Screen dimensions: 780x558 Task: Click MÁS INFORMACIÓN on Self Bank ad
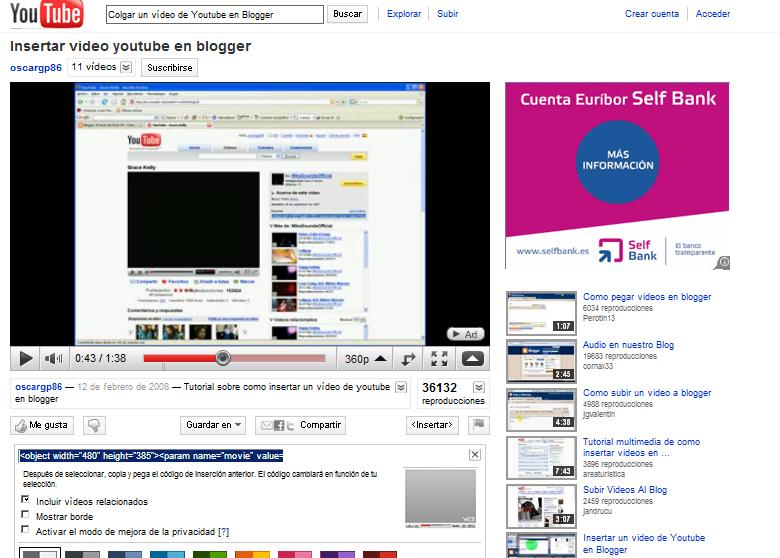618,161
